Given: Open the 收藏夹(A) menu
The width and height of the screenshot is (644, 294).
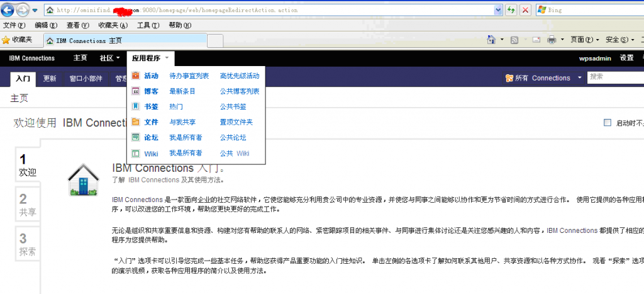Looking at the screenshot, I should 113,25.
